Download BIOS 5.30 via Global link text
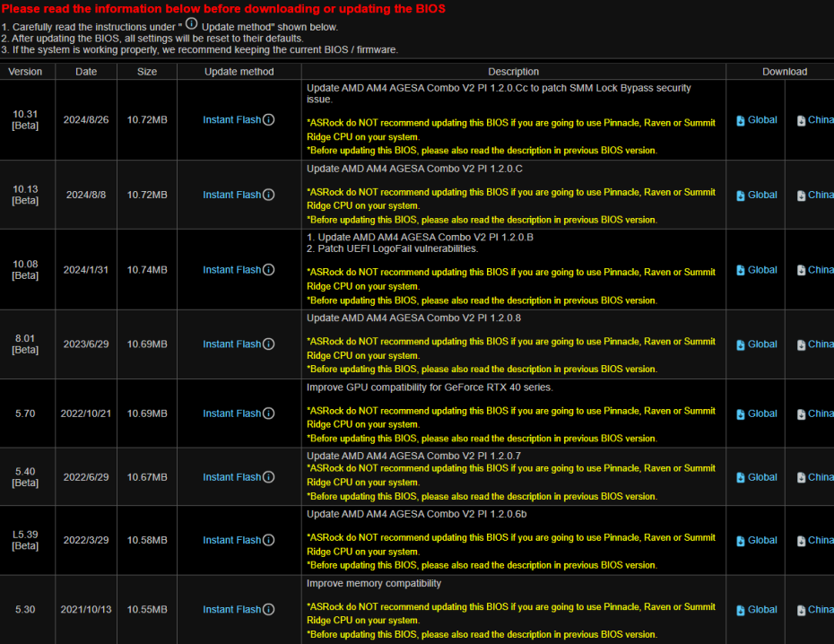Screen dimensions: 834x644 [762, 609]
